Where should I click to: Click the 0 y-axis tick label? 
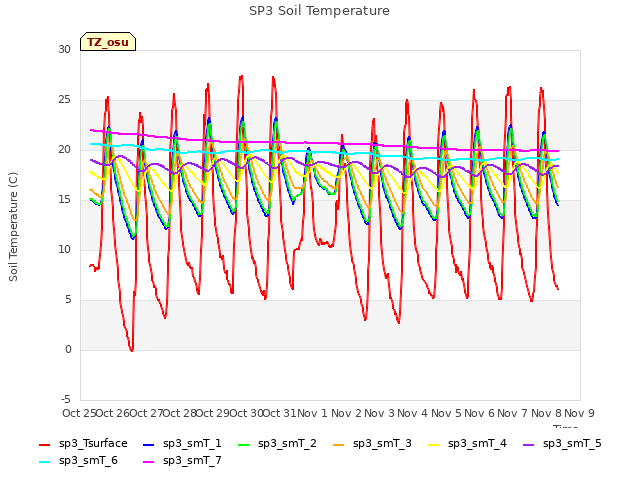pyautogui.click(x=68, y=350)
